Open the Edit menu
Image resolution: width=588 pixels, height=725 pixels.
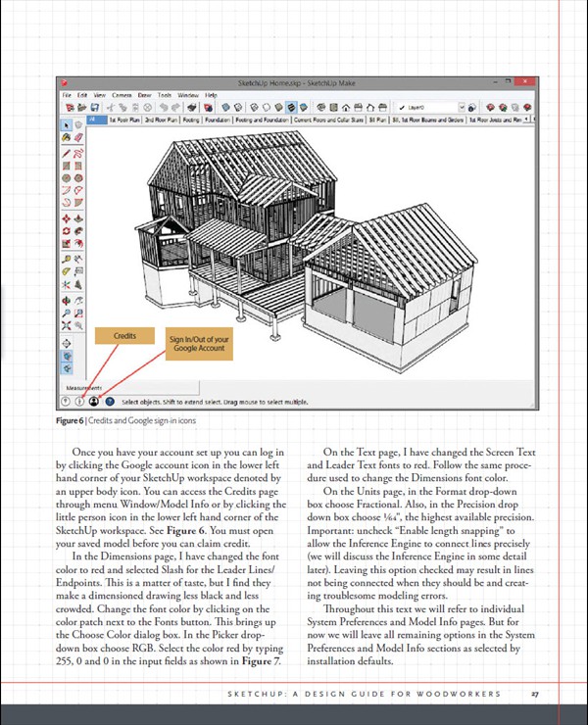[x=82, y=95]
